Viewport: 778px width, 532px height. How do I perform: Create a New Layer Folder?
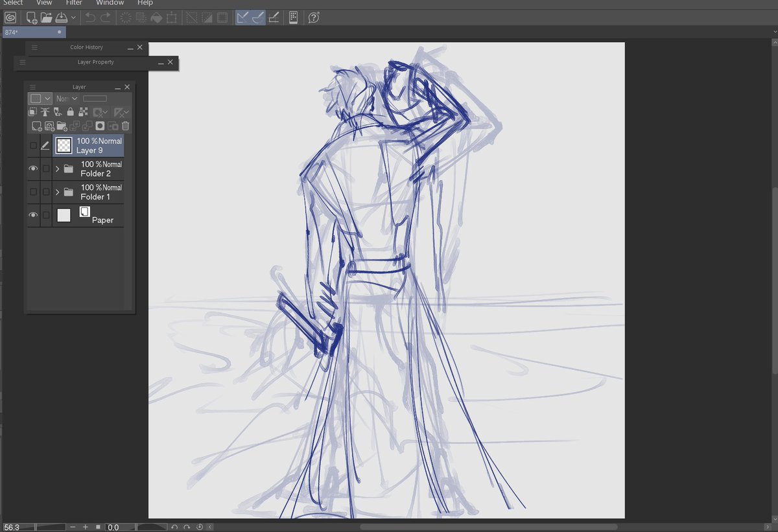click(x=62, y=126)
